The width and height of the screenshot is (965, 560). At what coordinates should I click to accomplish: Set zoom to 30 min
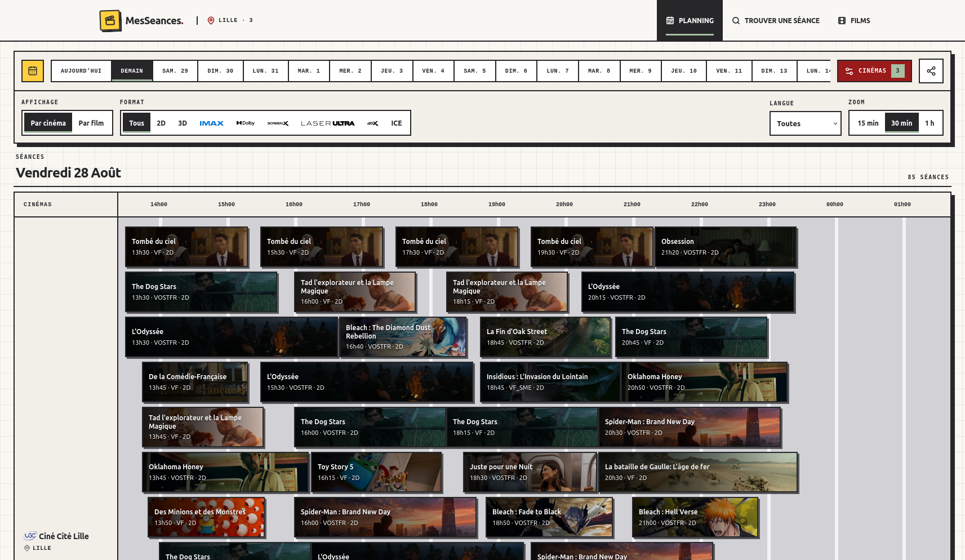(x=902, y=123)
